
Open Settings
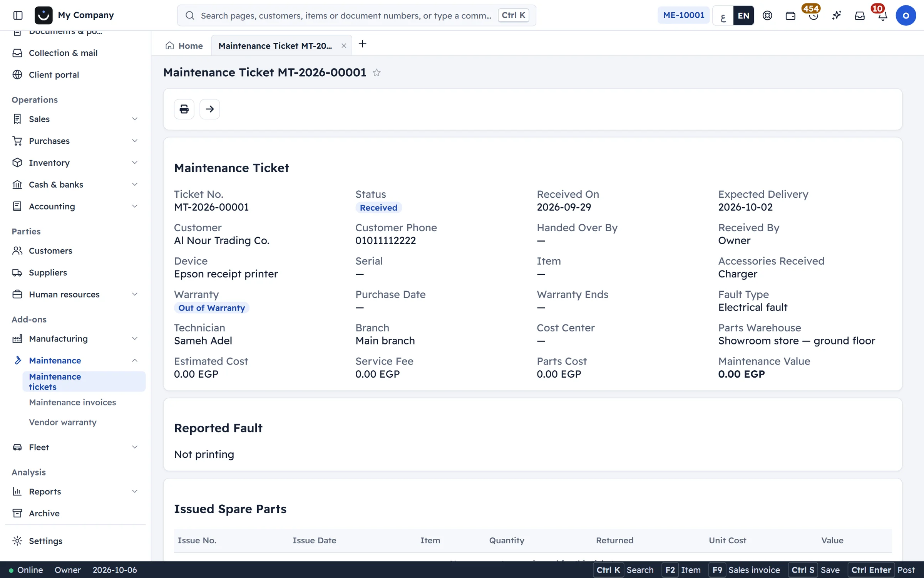(x=75, y=541)
